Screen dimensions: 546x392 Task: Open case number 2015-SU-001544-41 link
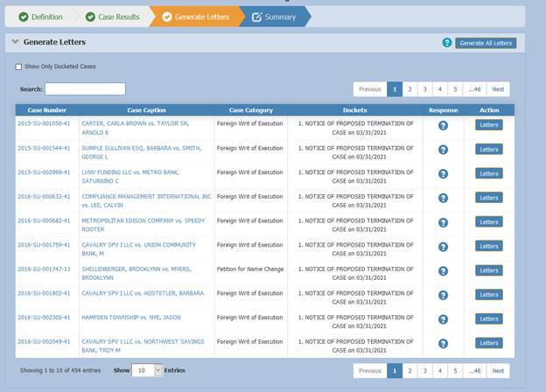(x=44, y=148)
